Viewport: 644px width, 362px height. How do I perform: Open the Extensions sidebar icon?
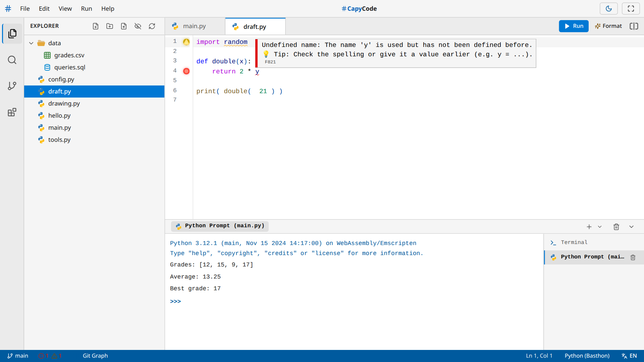click(x=12, y=112)
